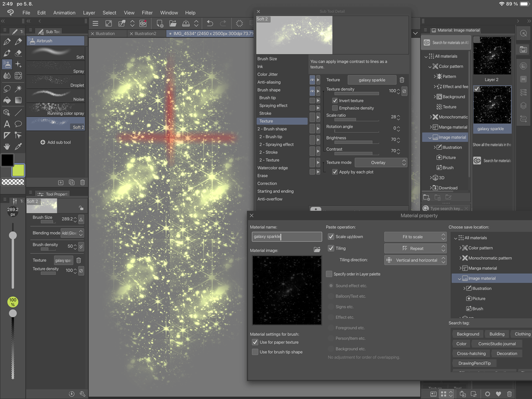Select the Lasso selection tool
532x399 pixels.
coord(7,89)
